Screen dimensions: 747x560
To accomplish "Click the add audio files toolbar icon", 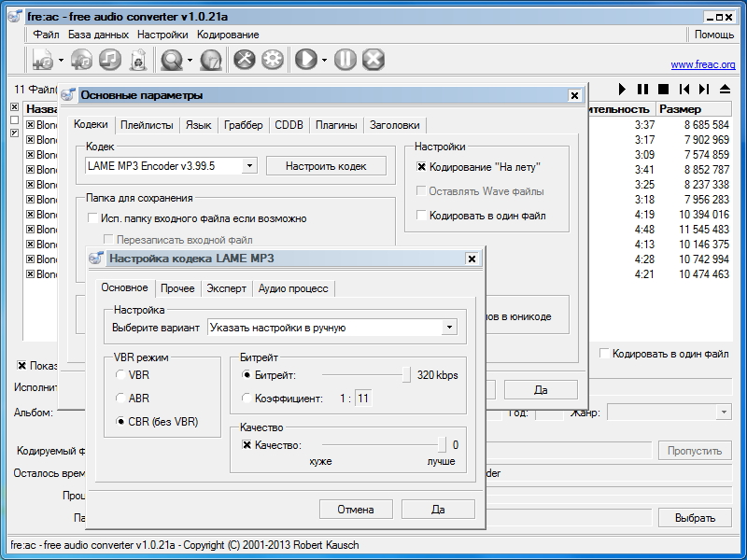I will [x=43, y=60].
